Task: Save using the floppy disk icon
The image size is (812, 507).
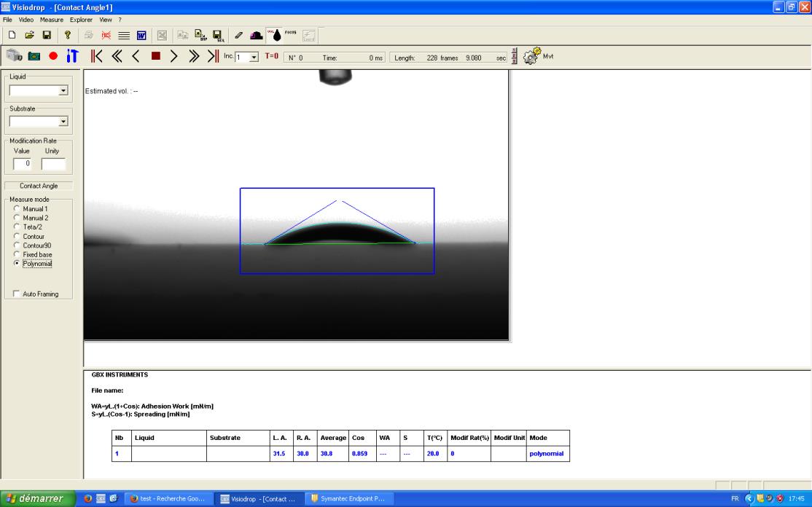Action: (x=47, y=35)
